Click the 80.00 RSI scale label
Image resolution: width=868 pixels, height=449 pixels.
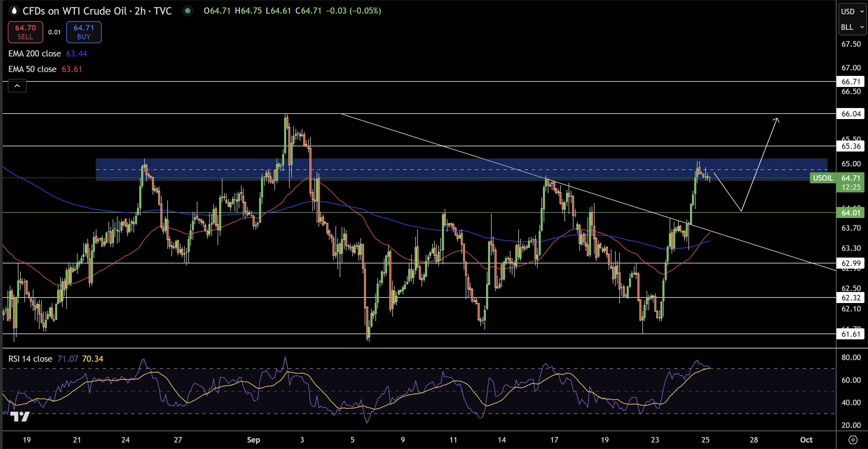tap(851, 358)
